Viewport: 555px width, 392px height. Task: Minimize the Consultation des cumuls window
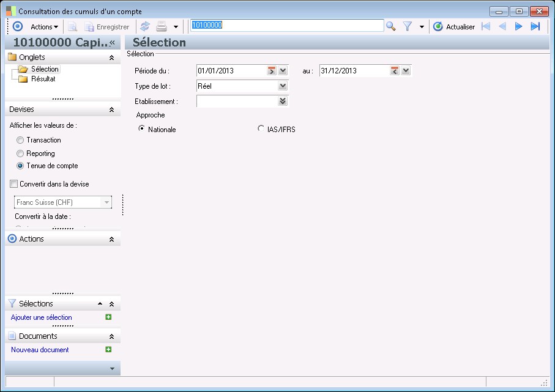499,12
